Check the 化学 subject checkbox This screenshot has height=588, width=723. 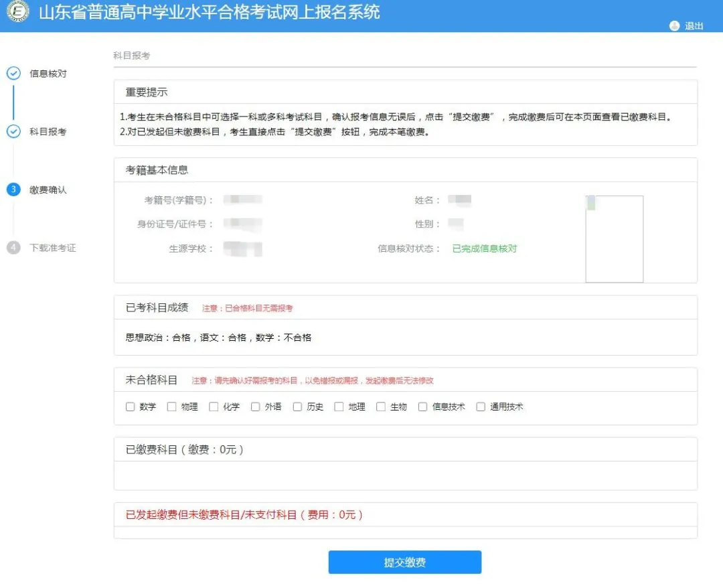pyautogui.click(x=214, y=407)
